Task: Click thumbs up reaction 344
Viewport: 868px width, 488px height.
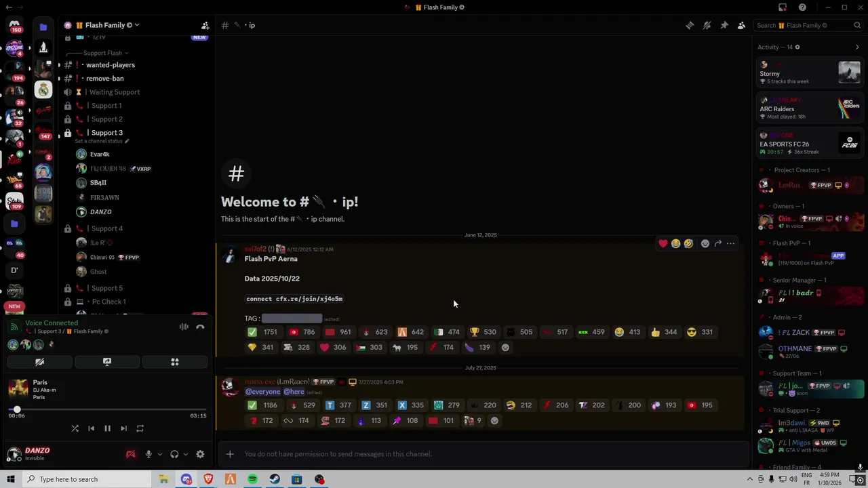Action: click(x=664, y=332)
